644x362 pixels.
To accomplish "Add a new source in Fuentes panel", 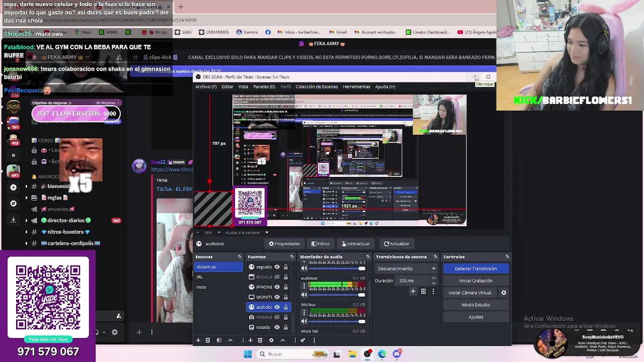I will (251, 340).
